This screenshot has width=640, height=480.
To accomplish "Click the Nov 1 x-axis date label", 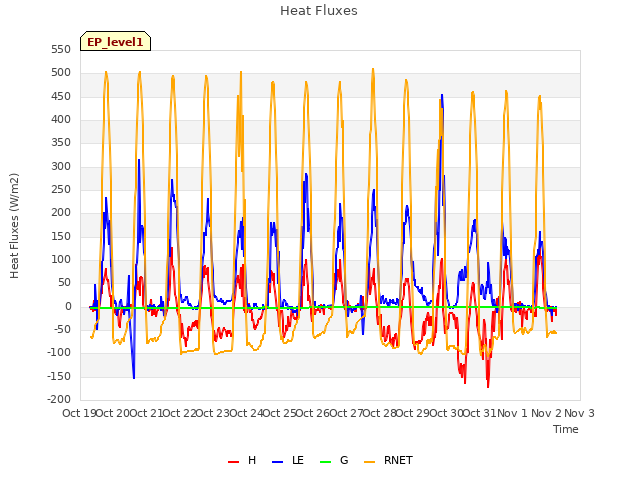I will (x=512, y=413).
